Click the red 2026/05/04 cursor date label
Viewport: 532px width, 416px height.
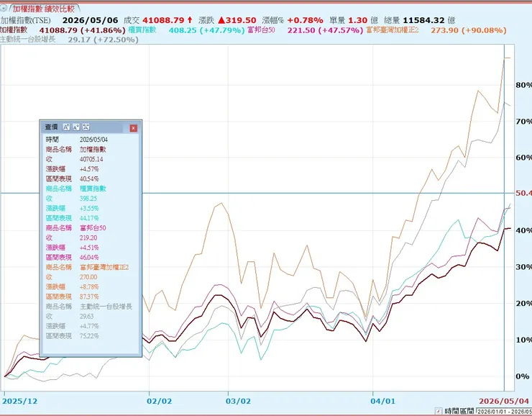(x=504, y=401)
